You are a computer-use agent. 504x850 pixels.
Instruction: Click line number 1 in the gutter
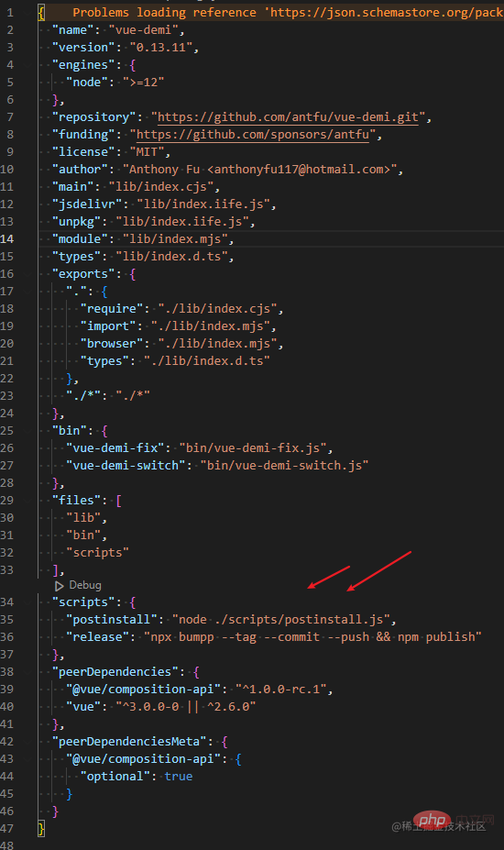pos(10,13)
